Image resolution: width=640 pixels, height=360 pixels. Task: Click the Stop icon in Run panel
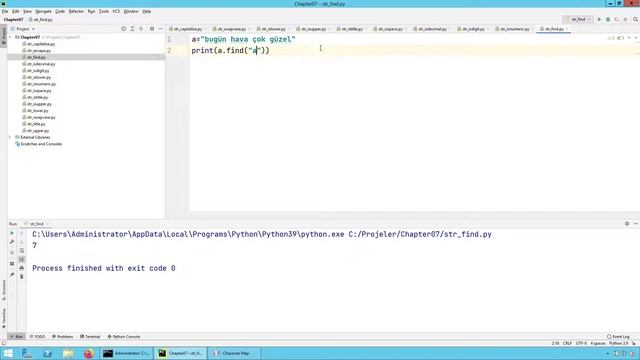coord(12,252)
